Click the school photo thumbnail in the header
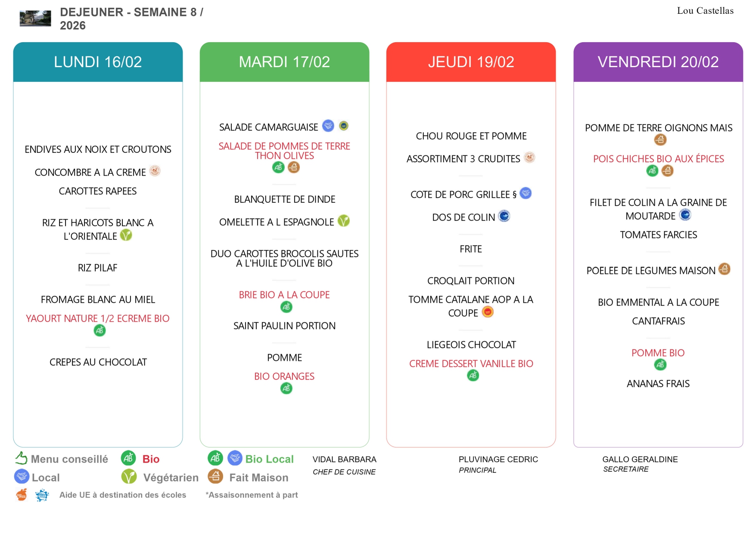 [x=35, y=19]
